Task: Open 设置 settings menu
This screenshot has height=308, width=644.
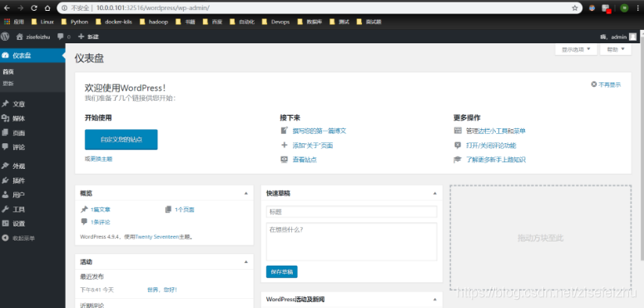Action: pos(32,224)
